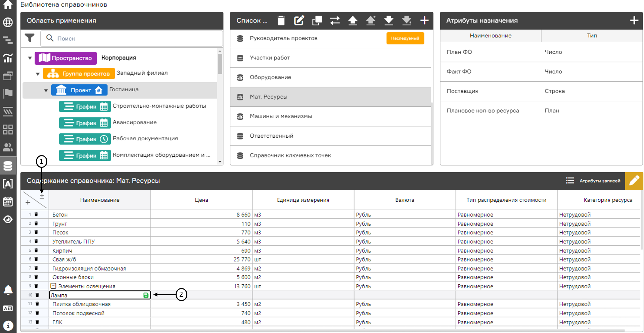This screenshot has height=333, width=644.
Task: Click the add-row plus in the table corner
Action: pyautogui.click(x=28, y=202)
